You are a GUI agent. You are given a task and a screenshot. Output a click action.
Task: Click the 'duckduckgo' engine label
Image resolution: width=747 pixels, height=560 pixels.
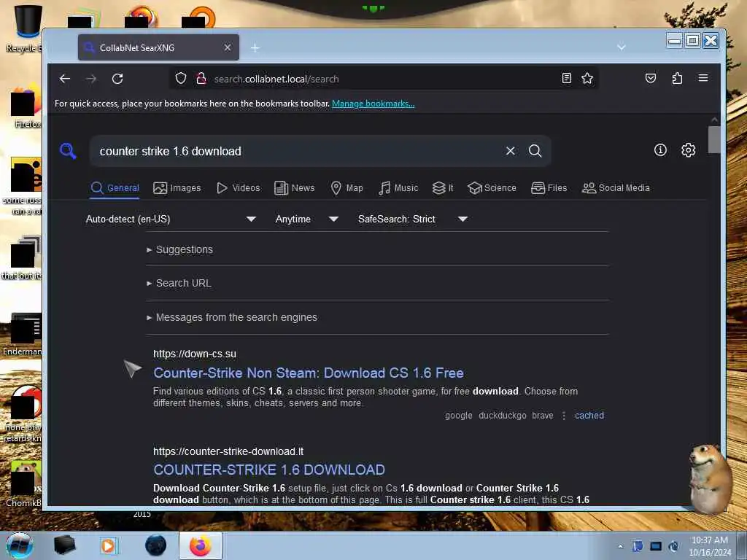coord(503,416)
